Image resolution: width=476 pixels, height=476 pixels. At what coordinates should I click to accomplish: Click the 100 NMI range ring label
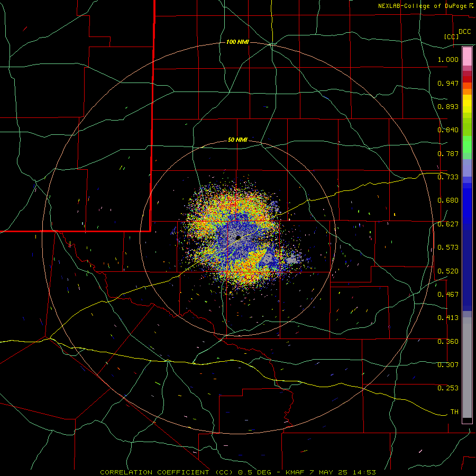click(x=237, y=42)
